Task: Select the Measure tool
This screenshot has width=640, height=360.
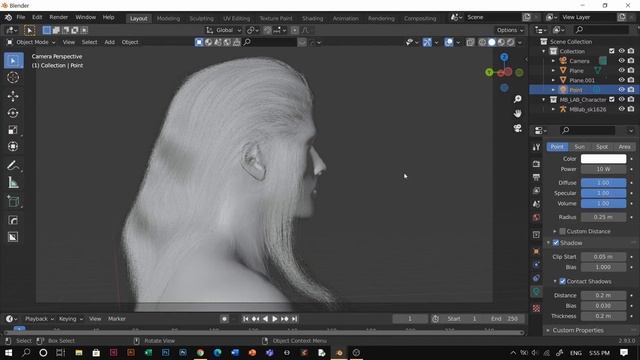Action: pyautogui.click(x=13, y=182)
